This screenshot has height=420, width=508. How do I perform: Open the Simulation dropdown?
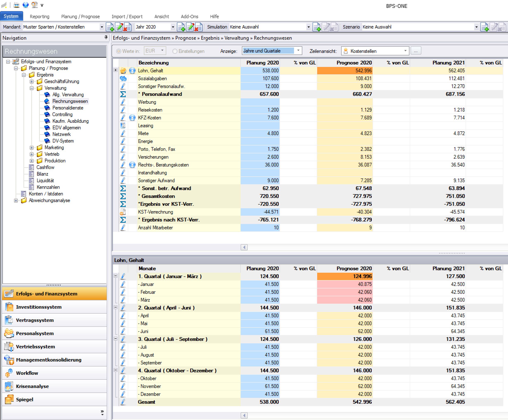(x=308, y=27)
